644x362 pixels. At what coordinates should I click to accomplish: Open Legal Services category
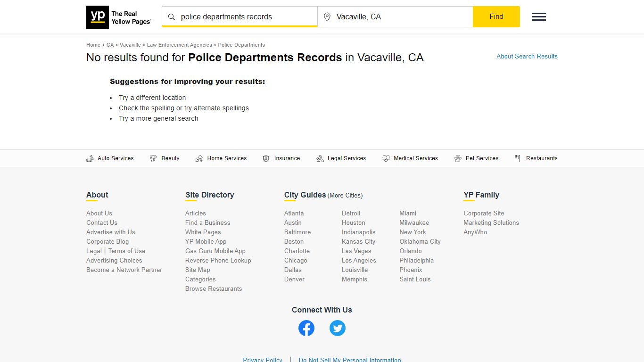(347, 158)
